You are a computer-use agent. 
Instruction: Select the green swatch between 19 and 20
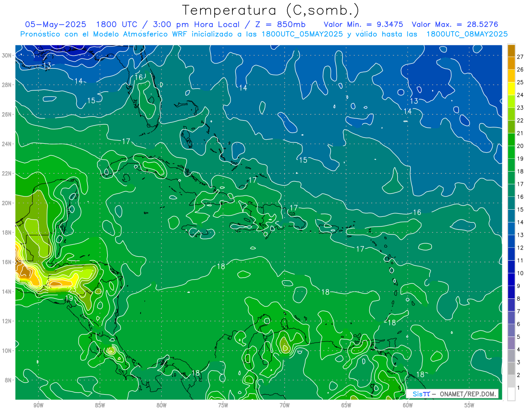click(x=511, y=152)
